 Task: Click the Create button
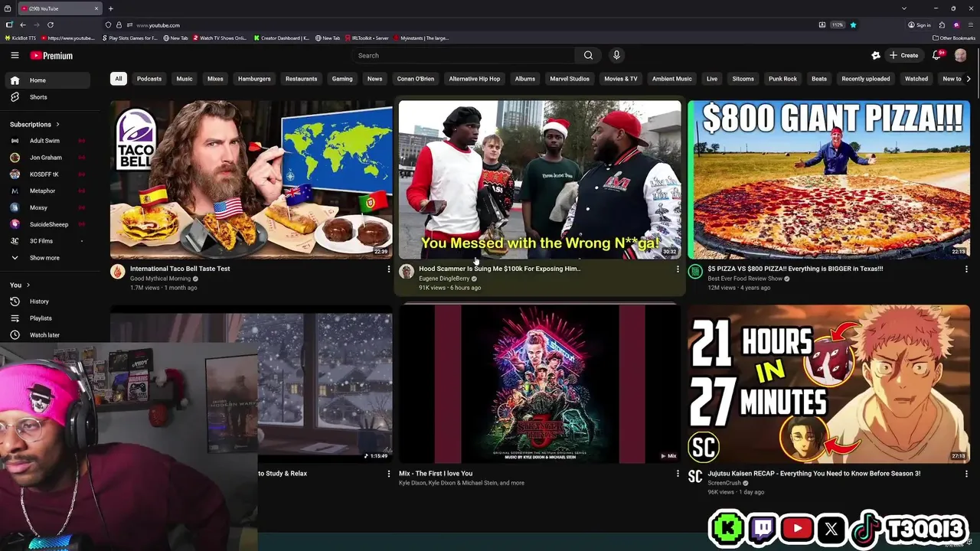[x=903, y=55]
